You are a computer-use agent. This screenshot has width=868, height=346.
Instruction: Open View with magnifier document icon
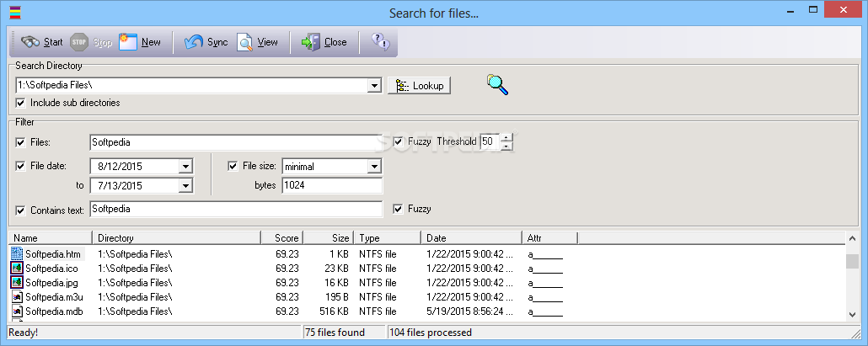tap(244, 42)
